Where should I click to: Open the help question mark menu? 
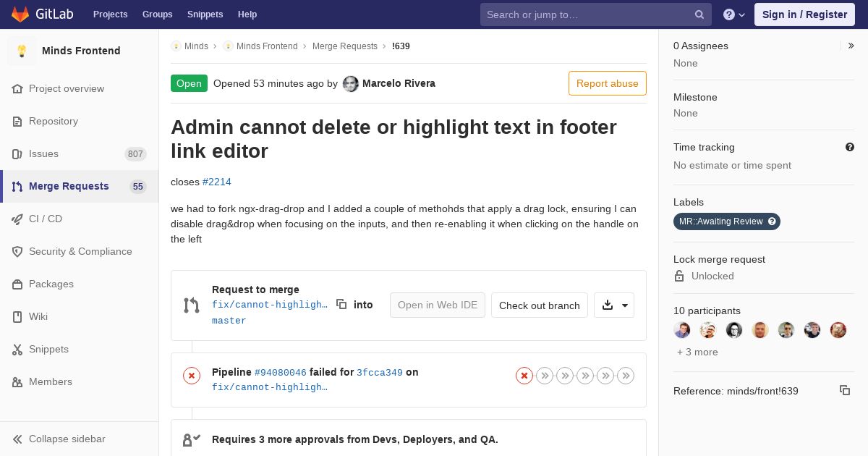pos(734,14)
